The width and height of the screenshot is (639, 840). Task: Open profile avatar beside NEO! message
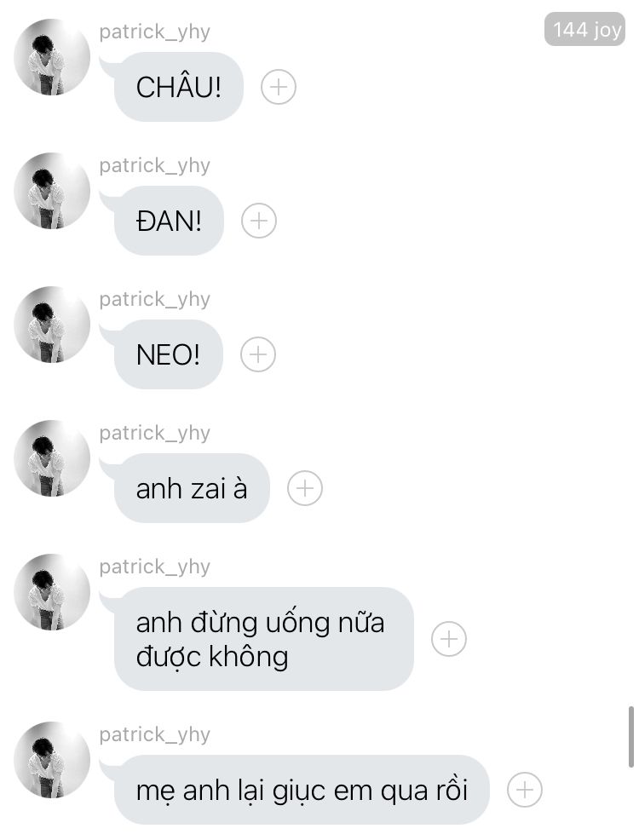pyautogui.click(x=52, y=325)
